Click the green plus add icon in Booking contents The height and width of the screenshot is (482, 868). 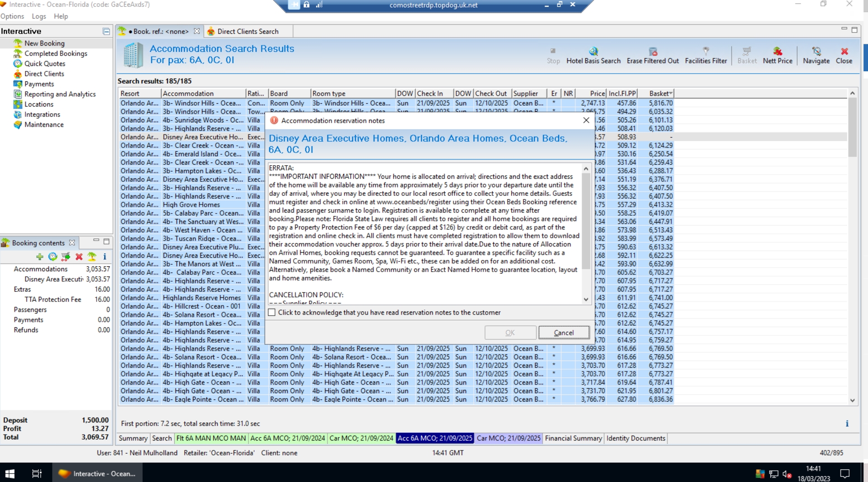[40, 257]
